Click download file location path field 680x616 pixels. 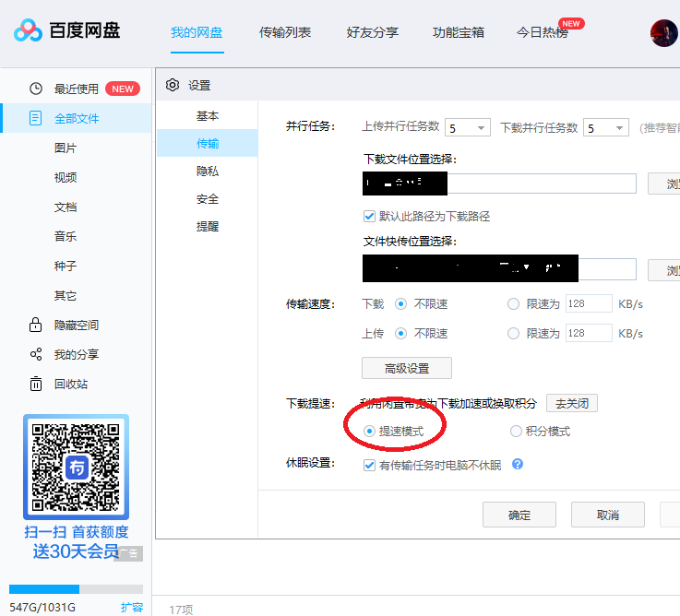tap(499, 184)
